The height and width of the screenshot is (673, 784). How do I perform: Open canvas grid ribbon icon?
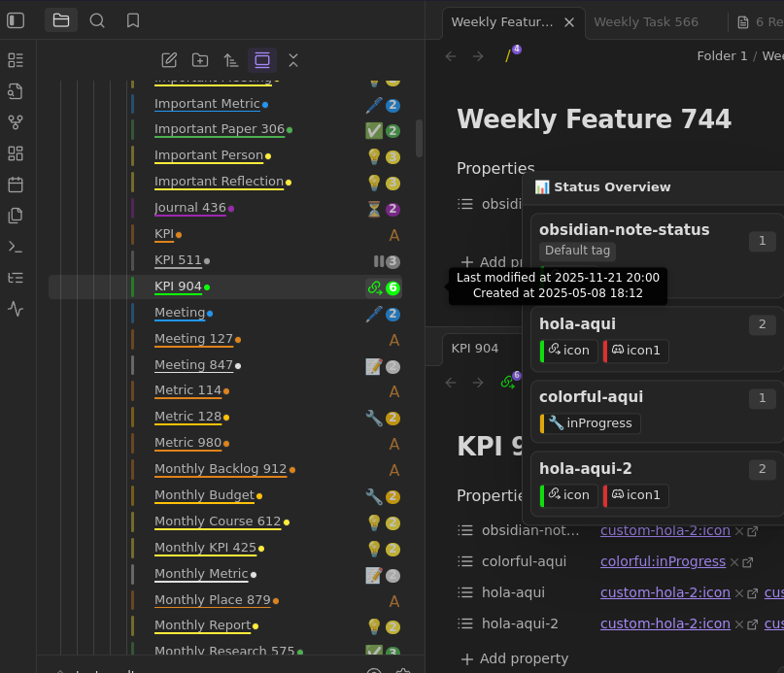16,153
